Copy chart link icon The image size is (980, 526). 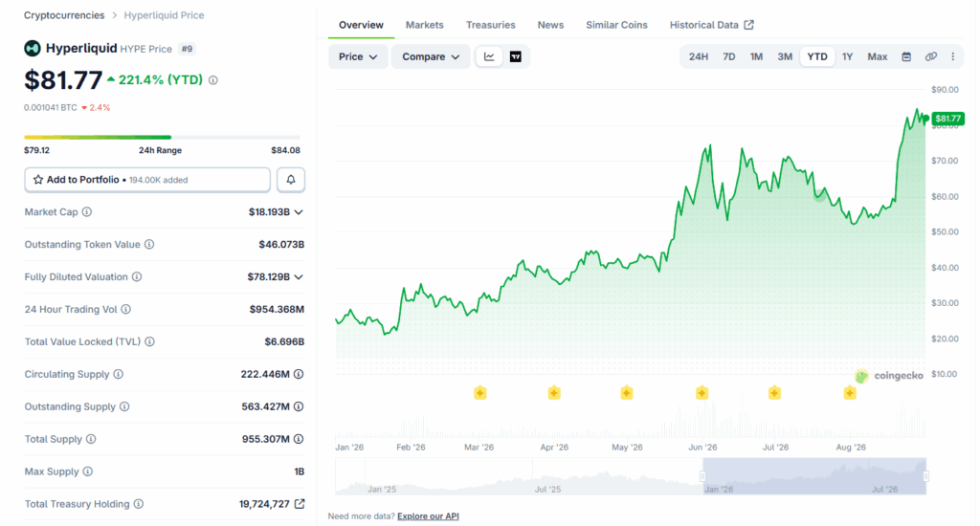point(930,56)
